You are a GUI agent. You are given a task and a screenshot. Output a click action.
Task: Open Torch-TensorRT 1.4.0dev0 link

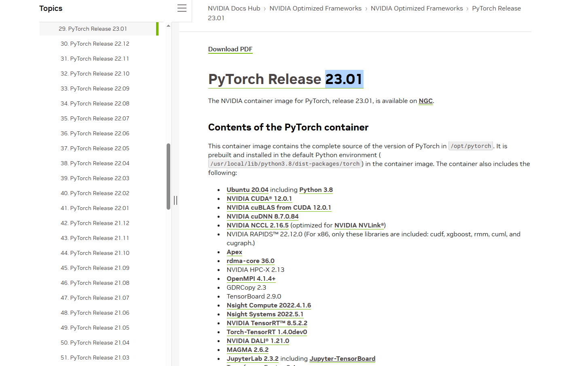(x=267, y=332)
